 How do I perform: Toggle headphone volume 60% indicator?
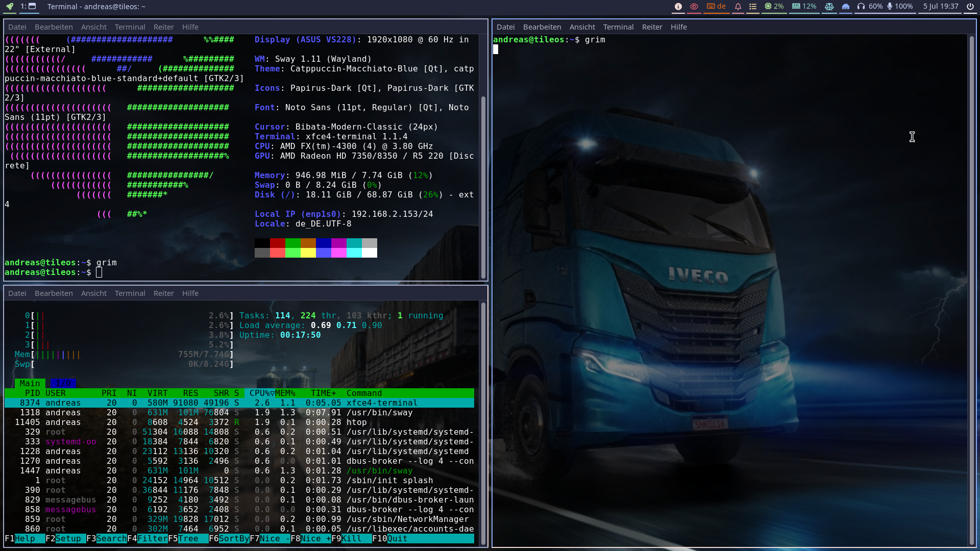pos(870,7)
